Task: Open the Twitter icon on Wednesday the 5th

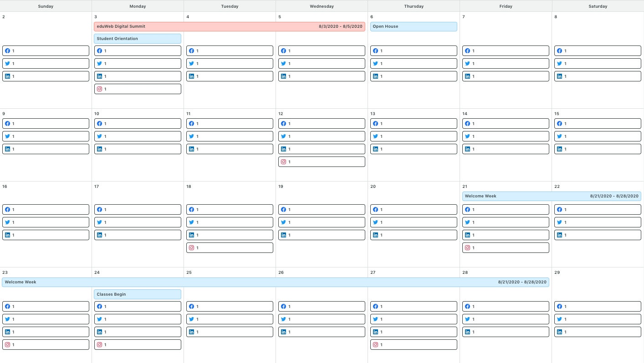Action: [x=283, y=64]
